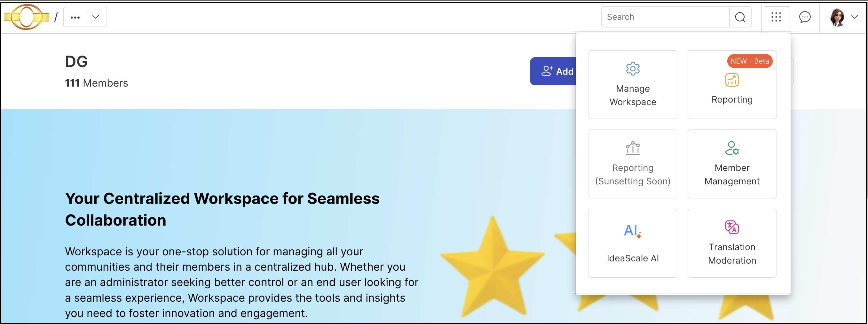This screenshot has height=324, width=868.
Task: Click the Add members button
Action: click(553, 71)
